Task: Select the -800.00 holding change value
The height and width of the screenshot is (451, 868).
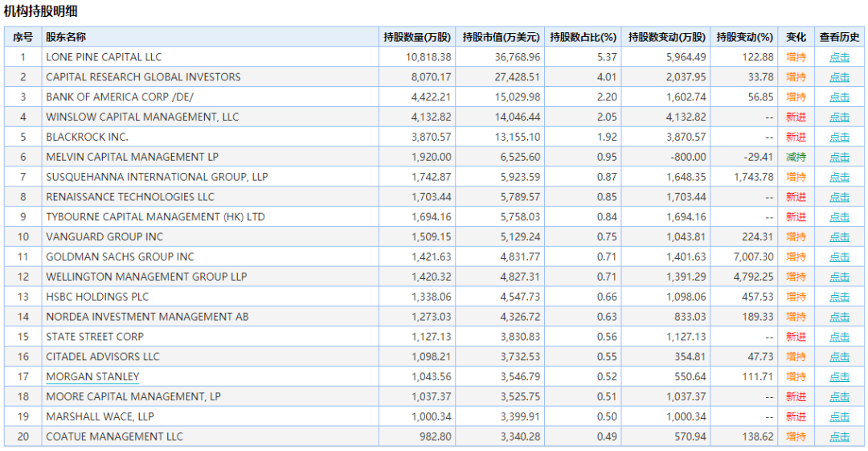Action: pos(688,157)
